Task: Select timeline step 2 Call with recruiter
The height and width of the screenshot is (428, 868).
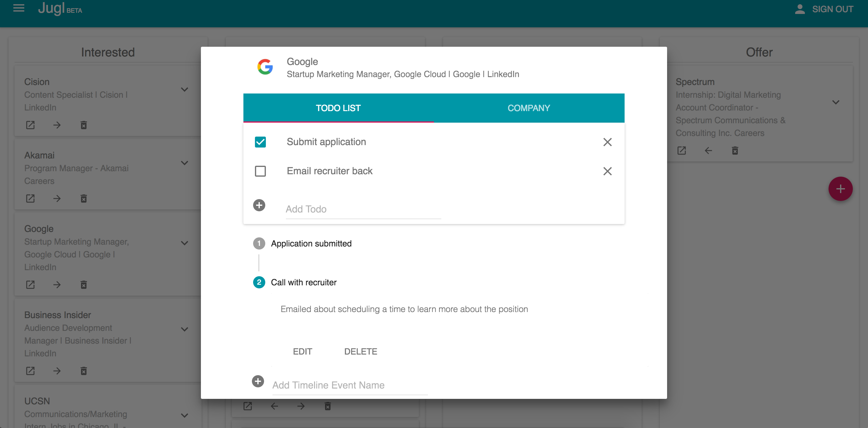Action: click(x=295, y=282)
